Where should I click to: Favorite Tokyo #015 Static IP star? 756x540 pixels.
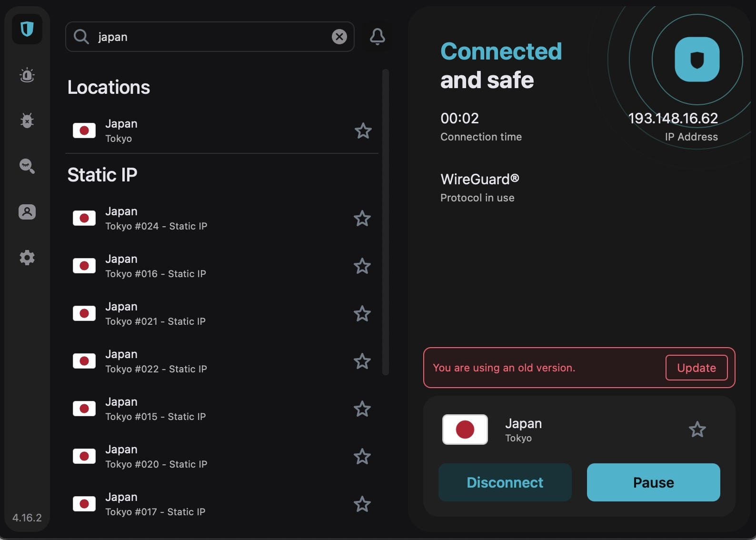[x=362, y=409]
